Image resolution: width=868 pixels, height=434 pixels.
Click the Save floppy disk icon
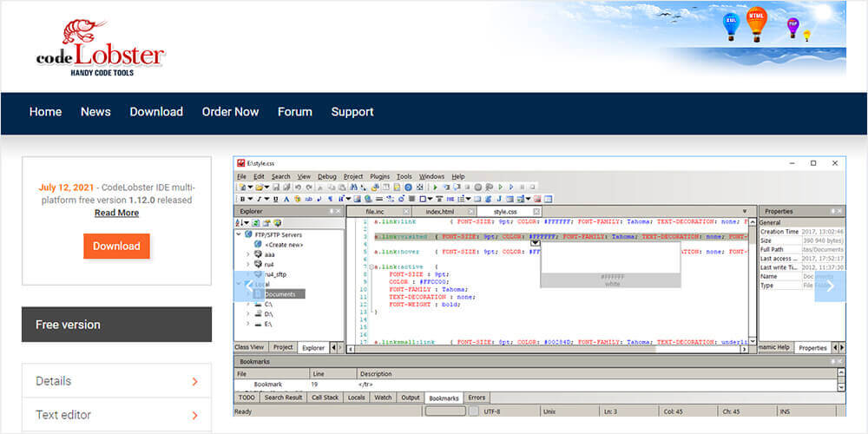(276, 187)
